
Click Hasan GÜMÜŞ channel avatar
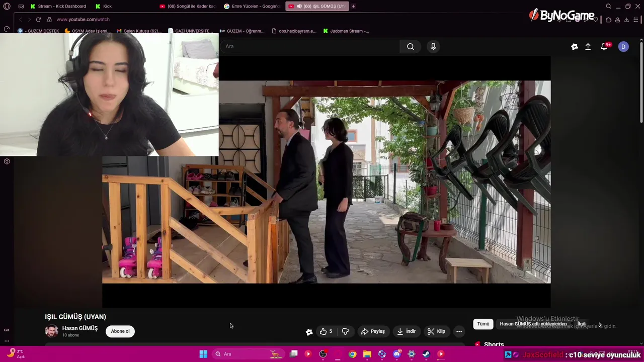click(51, 331)
